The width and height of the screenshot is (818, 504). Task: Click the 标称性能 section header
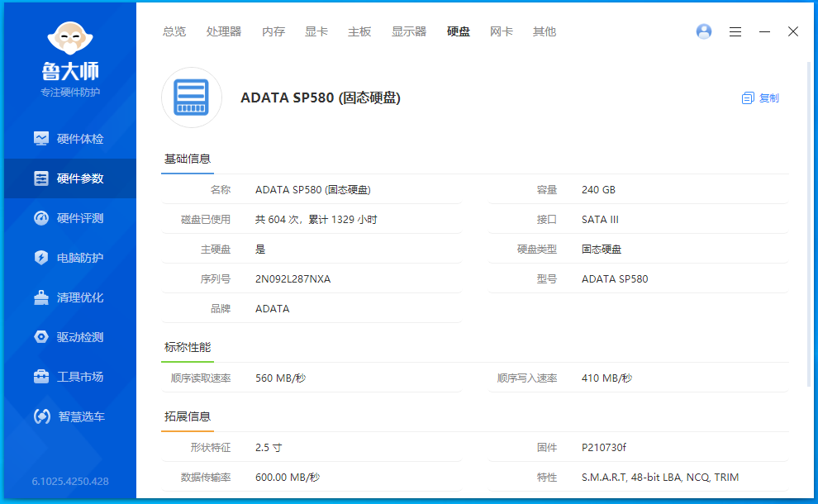pos(188,348)
